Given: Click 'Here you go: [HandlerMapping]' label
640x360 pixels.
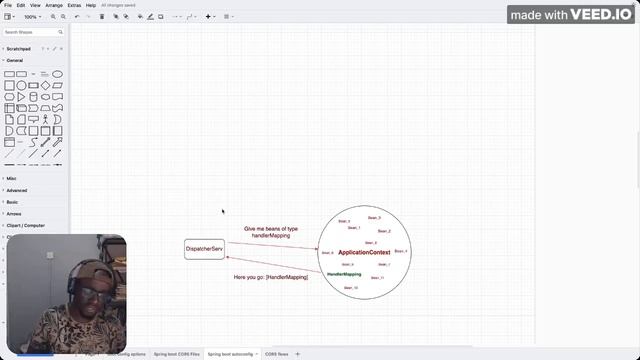Looking at the screenshot, I should 271,277.
